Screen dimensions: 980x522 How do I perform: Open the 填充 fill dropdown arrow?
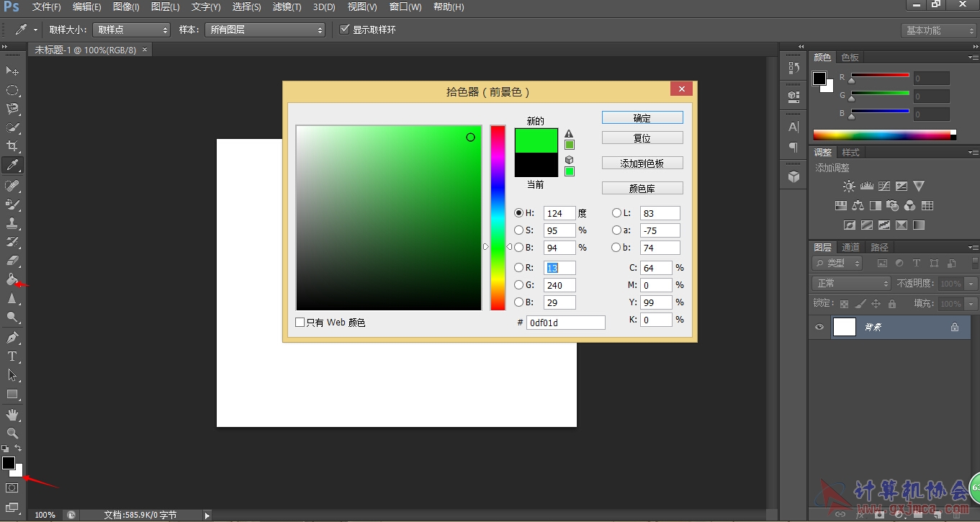971,304
